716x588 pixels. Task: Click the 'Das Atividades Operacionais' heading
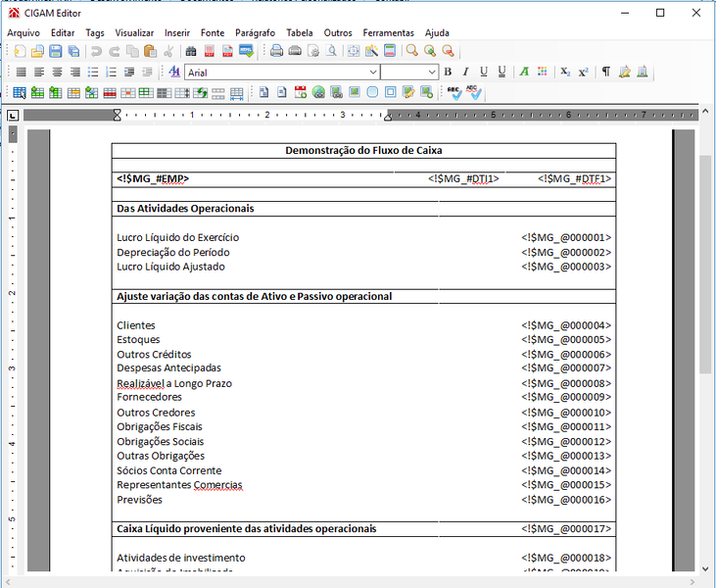(x=185, y=209)
